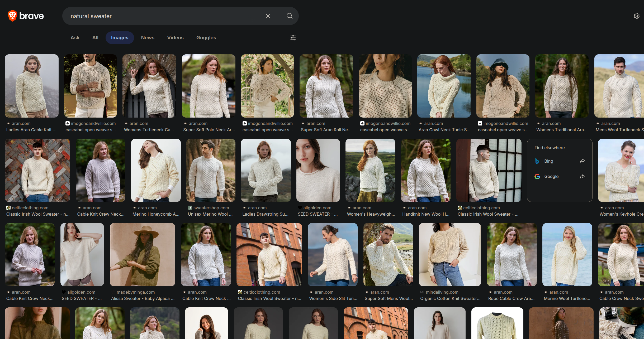Open Alissa Sweater Baby Alpaca link
This screenshot has width=644, height=339.
(143, 298)
